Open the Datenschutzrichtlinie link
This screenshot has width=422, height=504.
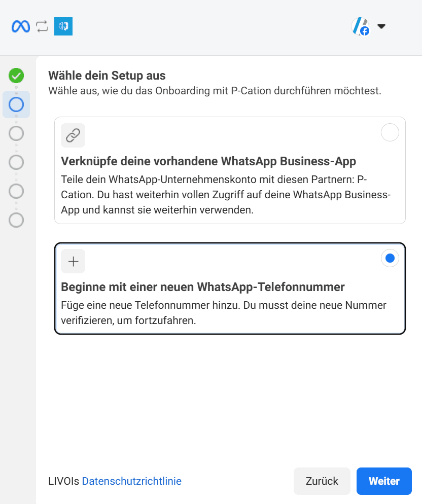[132, 481]
